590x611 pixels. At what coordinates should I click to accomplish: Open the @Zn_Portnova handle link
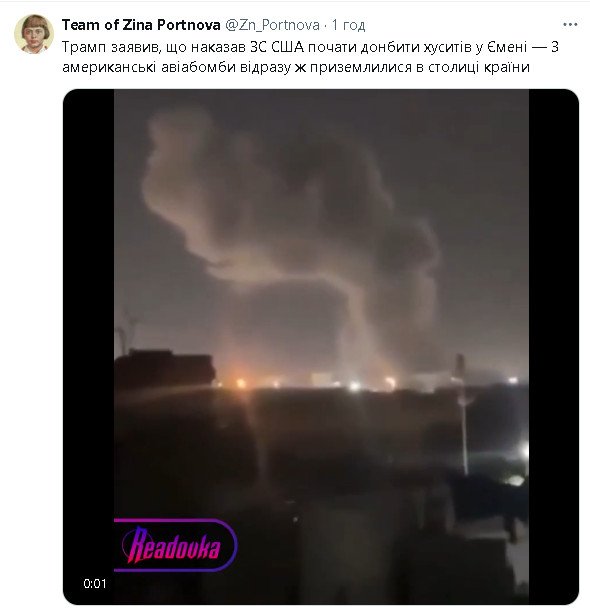[272, 25]
